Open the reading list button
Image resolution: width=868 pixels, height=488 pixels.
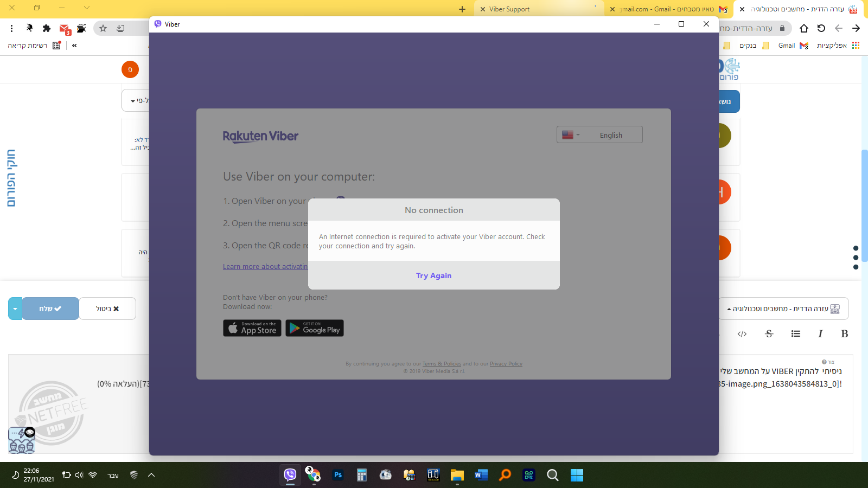click(34, 46)
